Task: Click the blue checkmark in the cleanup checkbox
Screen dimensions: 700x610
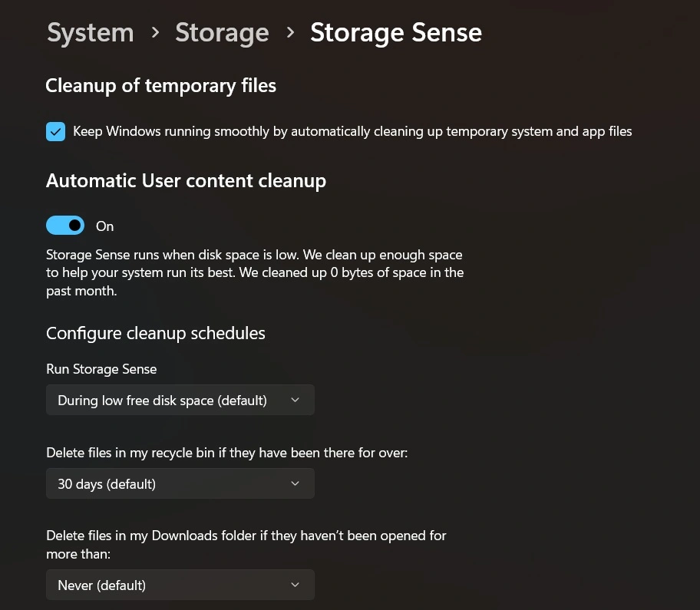Action: (x=55, y=131)
